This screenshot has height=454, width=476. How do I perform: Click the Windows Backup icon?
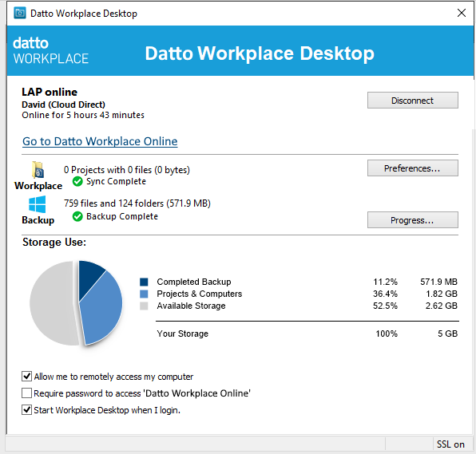tap(37, 204)
